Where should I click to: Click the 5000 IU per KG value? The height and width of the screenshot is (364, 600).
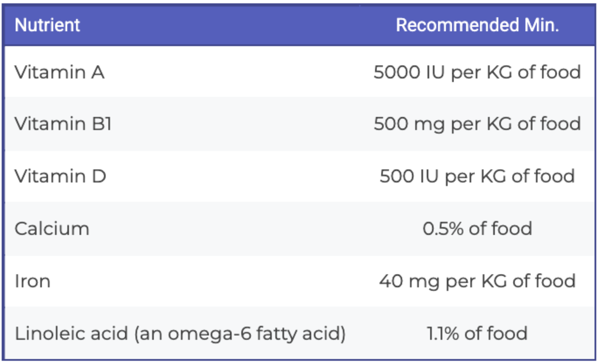[477, 73]
